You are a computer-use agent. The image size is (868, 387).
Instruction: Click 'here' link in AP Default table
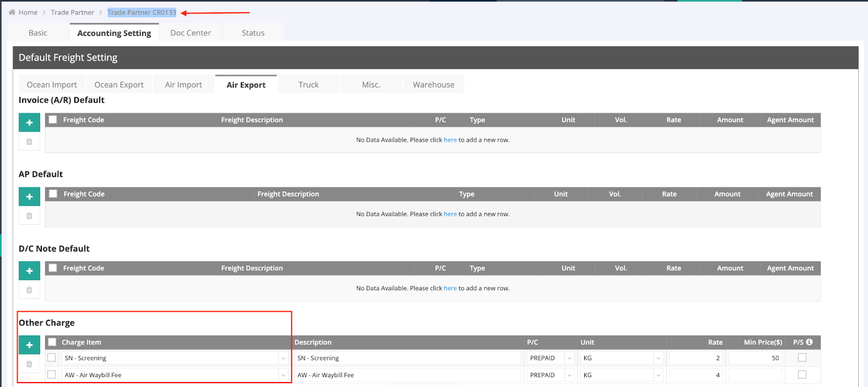[450, 214]
